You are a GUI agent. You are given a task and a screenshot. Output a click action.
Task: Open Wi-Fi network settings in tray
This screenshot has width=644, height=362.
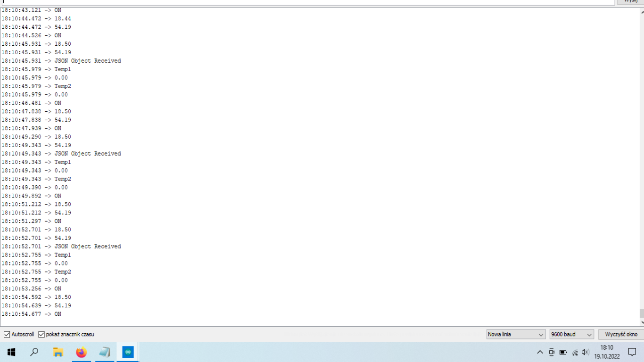[575, 353]
